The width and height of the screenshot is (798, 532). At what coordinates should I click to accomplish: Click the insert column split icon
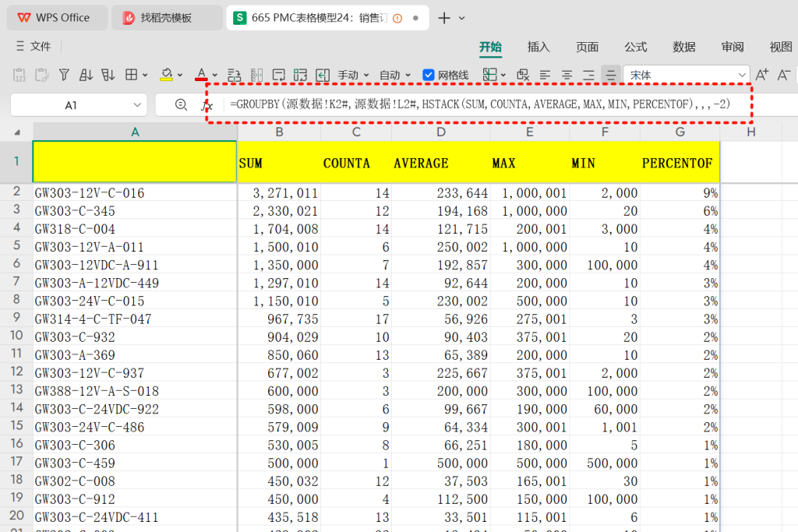(x=257, y=76)
